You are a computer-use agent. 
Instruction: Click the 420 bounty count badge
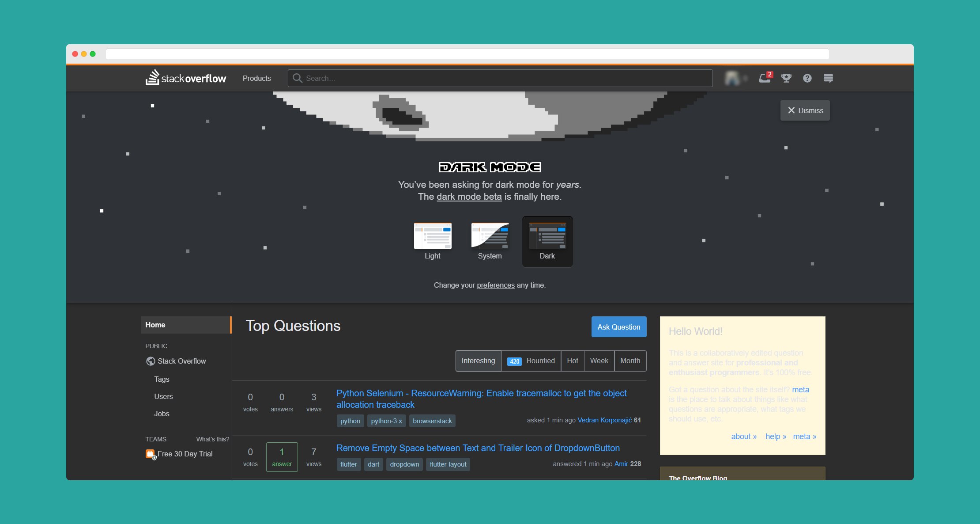pos(514,361)
